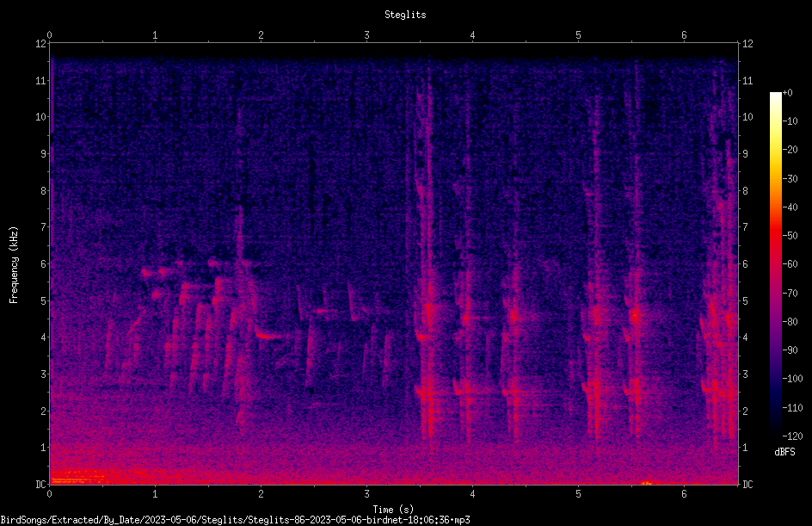The height and width of the screenshot is (526, 812).
Task: Click the file path text at bottom
Action: 235,520
